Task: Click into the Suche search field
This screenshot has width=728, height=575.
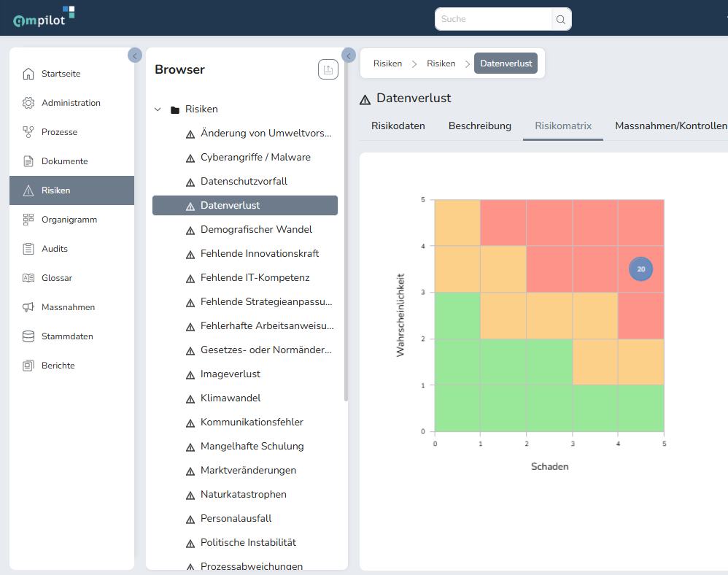Action: click(492, 20)
